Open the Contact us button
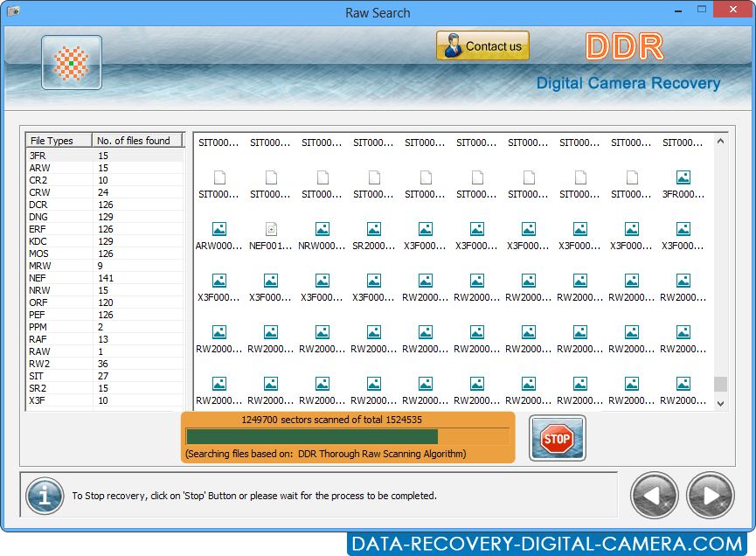This screenshot has width=756, height=556. point(482,45)
